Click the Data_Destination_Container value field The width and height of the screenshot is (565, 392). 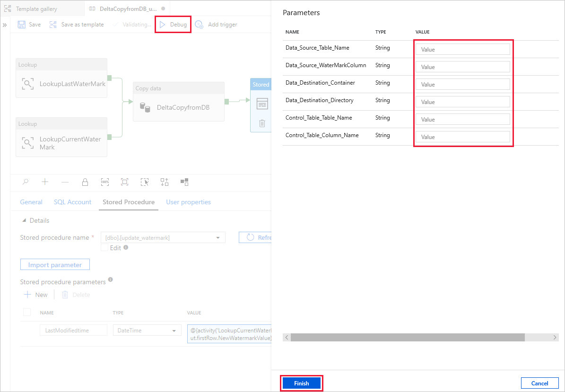click(x=463, y=84)
